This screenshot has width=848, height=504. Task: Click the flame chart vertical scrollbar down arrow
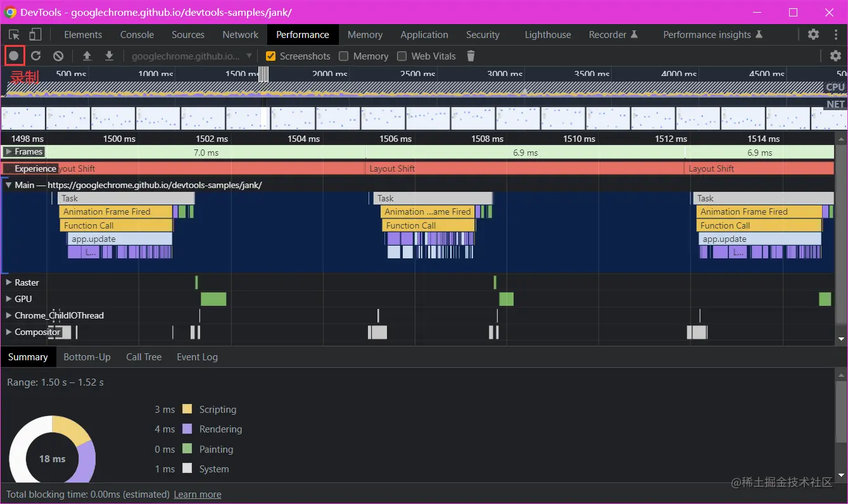pos(841,339)
